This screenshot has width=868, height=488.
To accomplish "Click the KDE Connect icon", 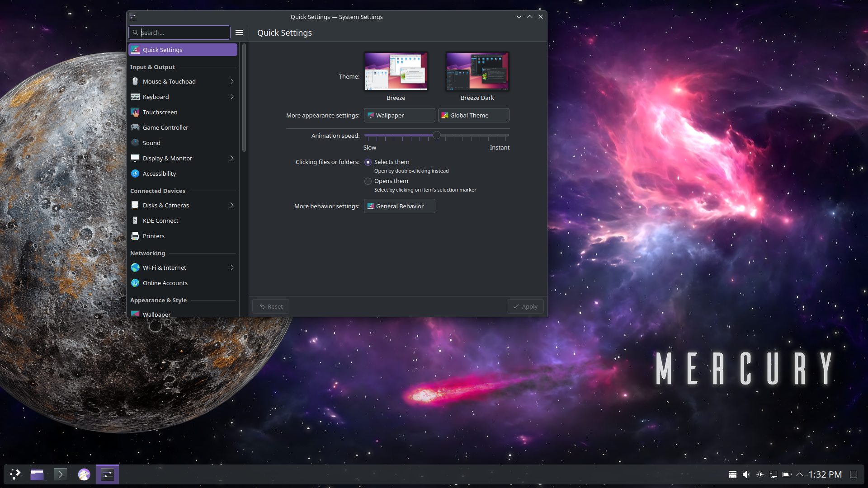I will point(135,221).
